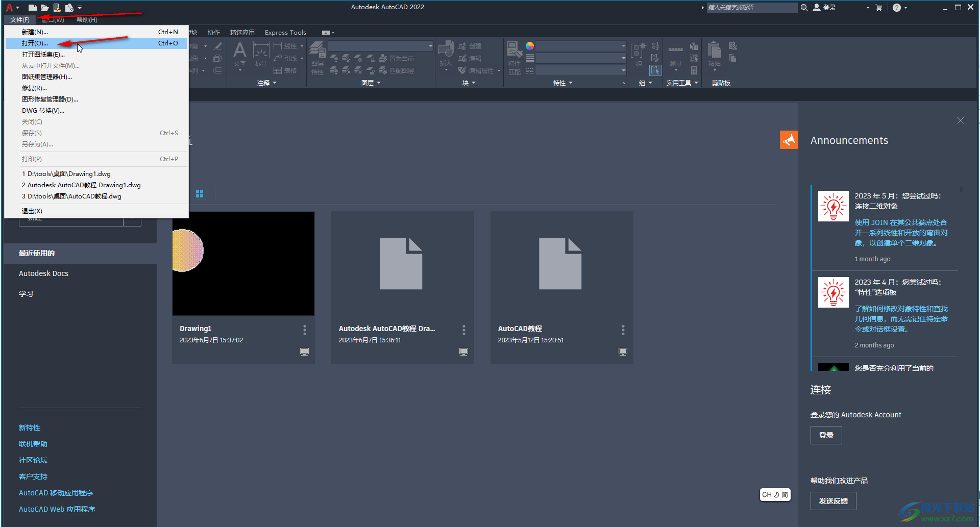
Task: Click the keyword search input field
Action: [752, 8]
